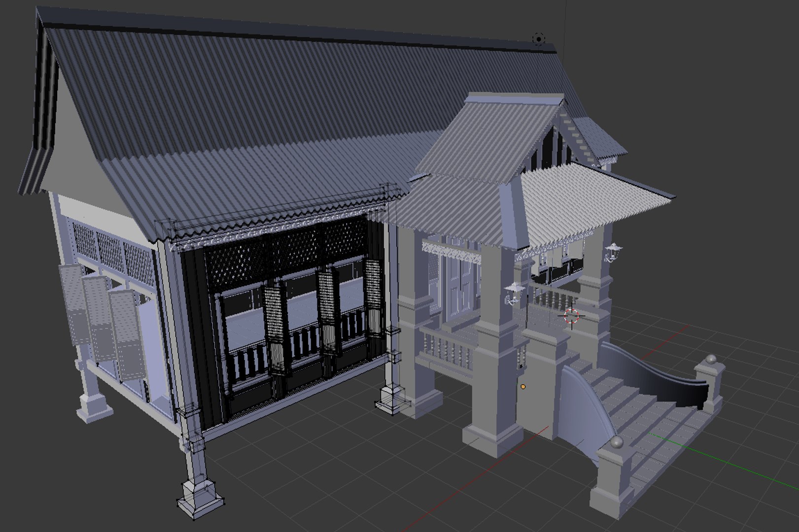Click the orange object origin dot
The height and width of the screenshot is (532, 799).
coord(523,387)
